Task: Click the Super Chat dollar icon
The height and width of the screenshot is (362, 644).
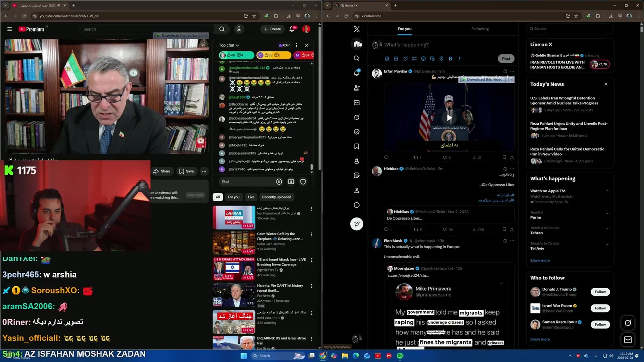Action: (291, 182)
